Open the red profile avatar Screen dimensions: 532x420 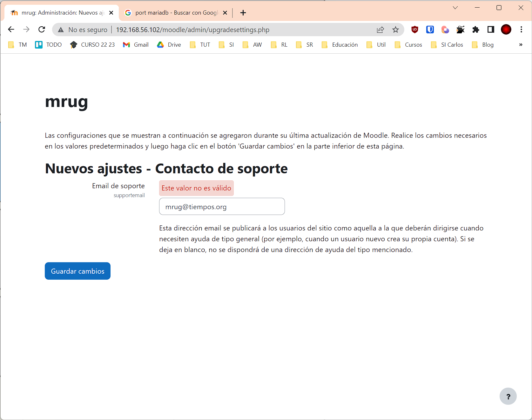[x=506, y=30]
